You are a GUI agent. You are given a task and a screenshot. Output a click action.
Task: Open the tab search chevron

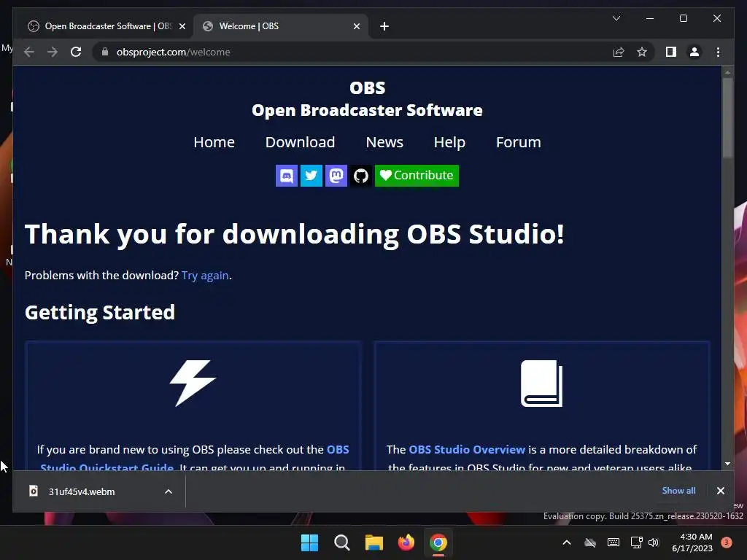click(616, 18)
